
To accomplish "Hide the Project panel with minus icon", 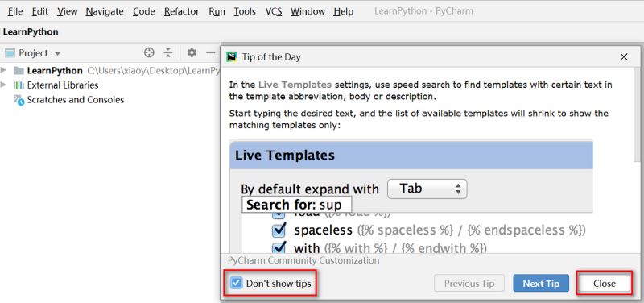I will [211, 52].
